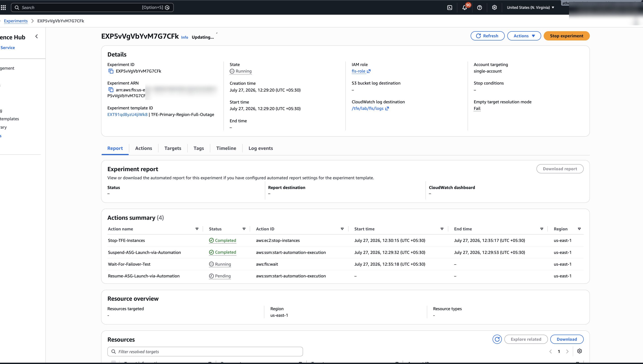Click Explore related button
The image size is (643, 364).
[526, 339]
